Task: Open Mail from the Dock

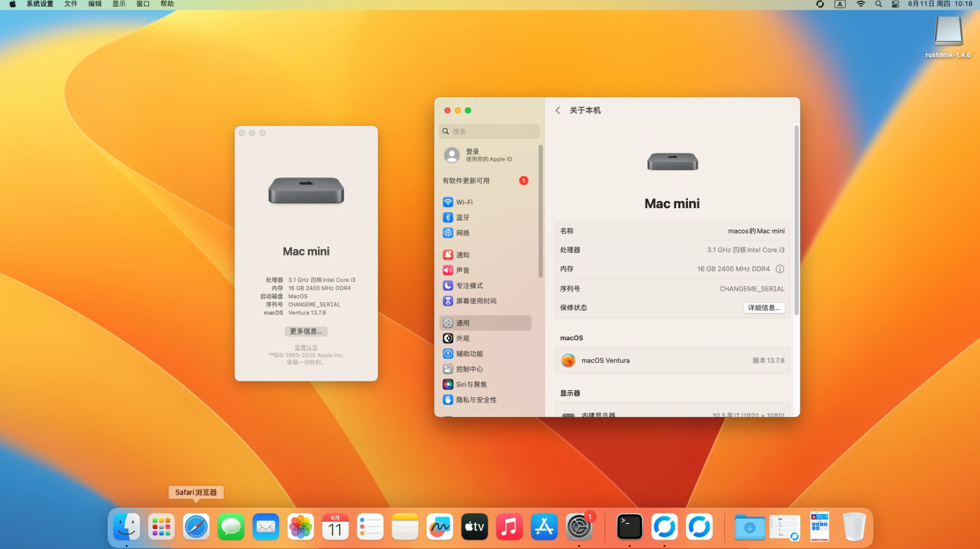Action: tap(266, 527)
